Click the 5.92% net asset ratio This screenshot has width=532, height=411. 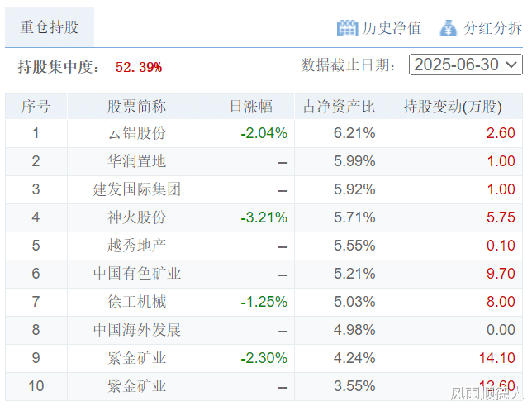(354, 189)
